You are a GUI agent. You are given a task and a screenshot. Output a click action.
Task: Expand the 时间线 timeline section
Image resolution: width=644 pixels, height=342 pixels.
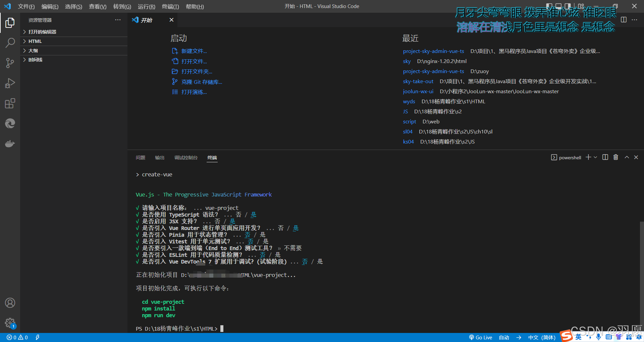pyautogui.click(x=74, y=60)
